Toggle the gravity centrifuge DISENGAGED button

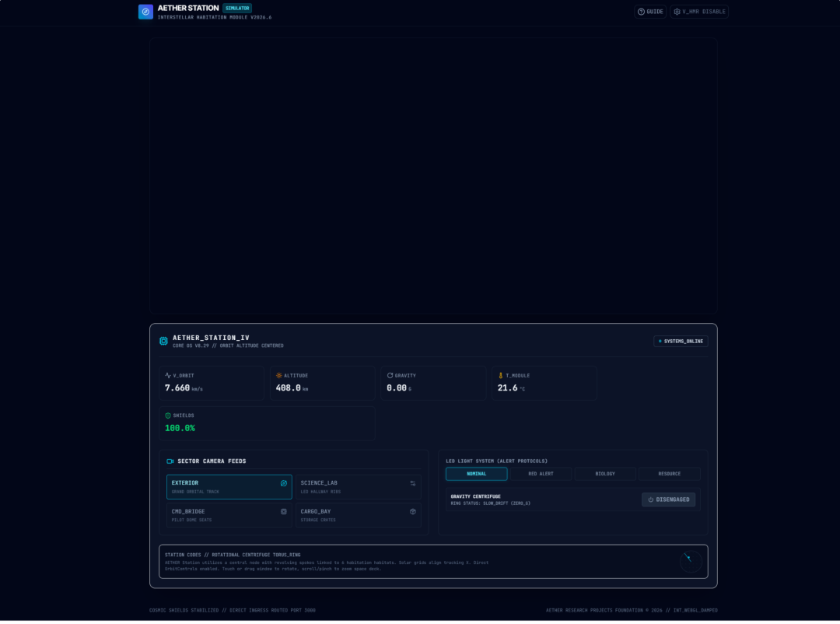pyautogui.click(x=669, y=500)
